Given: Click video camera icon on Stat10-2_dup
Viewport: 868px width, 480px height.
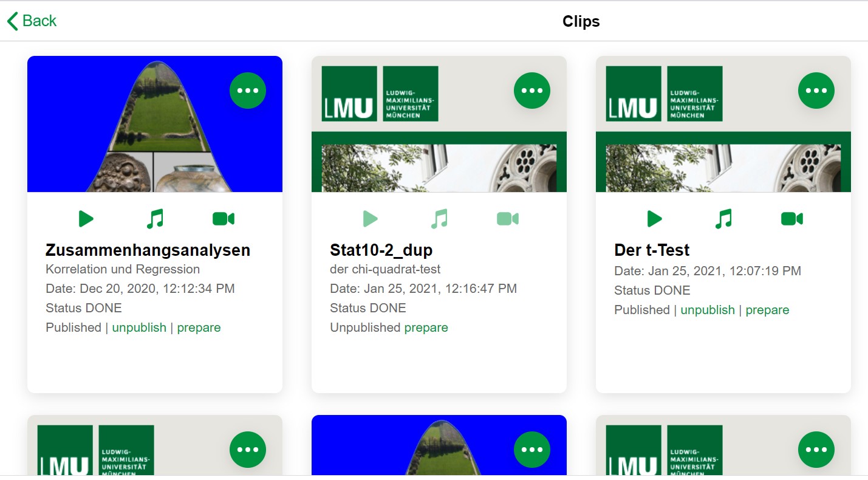Looking at the screenshot, I should [508, 219].
